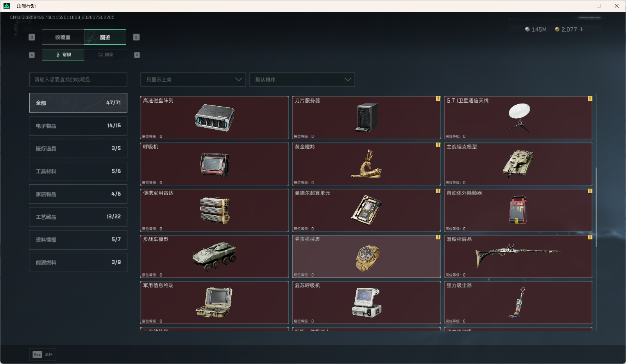Screen dimensions: 626x364
Task: Open the 军用信息终端 military terminal item
Action: tap(215, 303)
